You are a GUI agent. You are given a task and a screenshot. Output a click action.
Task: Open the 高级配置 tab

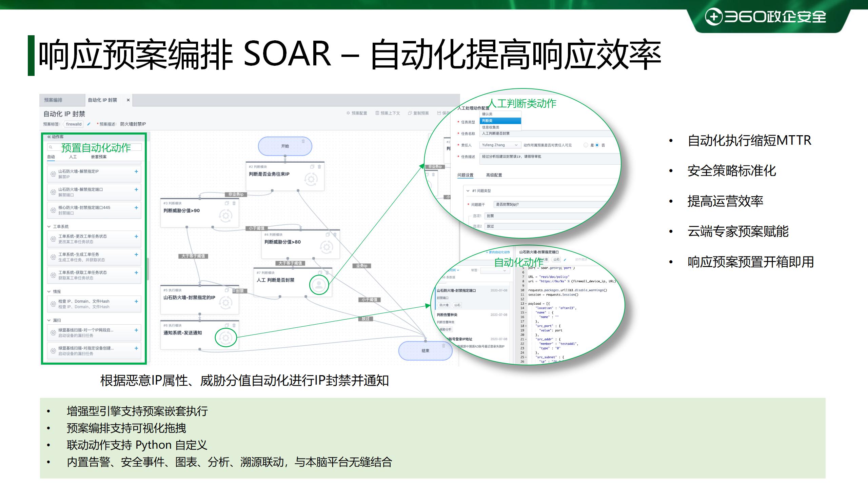[494, 175]
